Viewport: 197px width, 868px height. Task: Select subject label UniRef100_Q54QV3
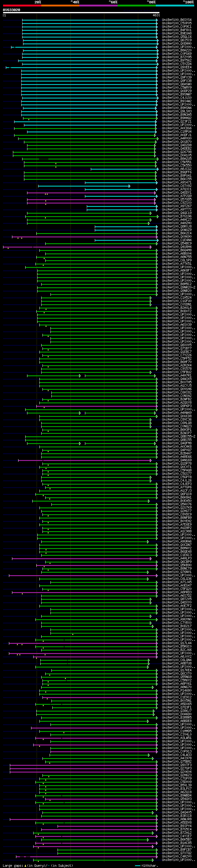click(176, 799)
